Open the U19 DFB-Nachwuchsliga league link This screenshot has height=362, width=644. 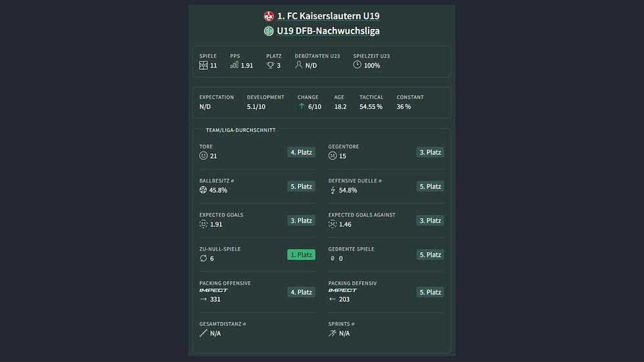pos(328,31)
